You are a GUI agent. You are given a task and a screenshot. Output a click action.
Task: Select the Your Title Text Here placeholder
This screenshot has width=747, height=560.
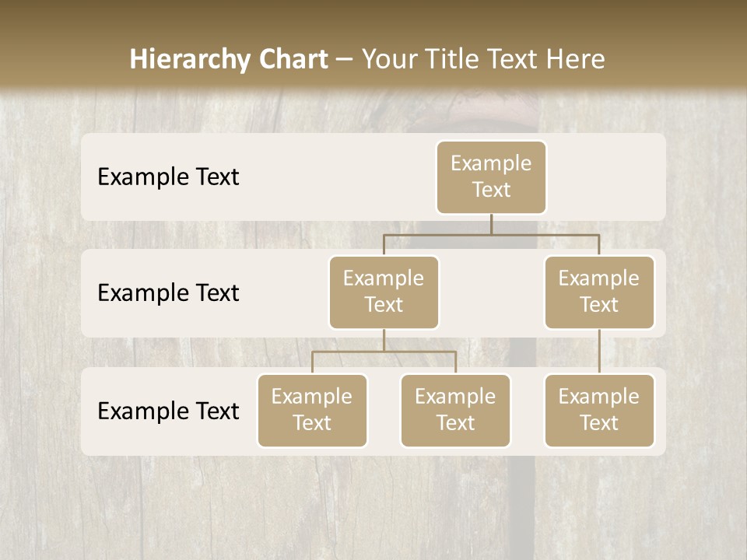click(x=483, y=59)
